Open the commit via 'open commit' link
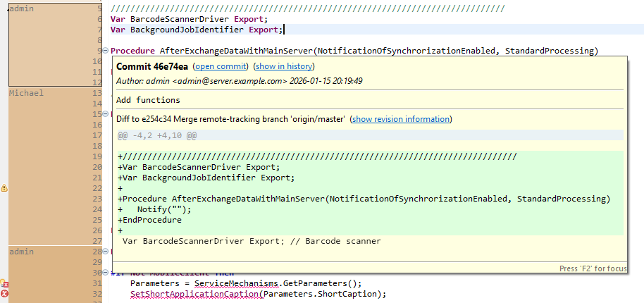The image size is (644, 303). [x=220, y=66]
